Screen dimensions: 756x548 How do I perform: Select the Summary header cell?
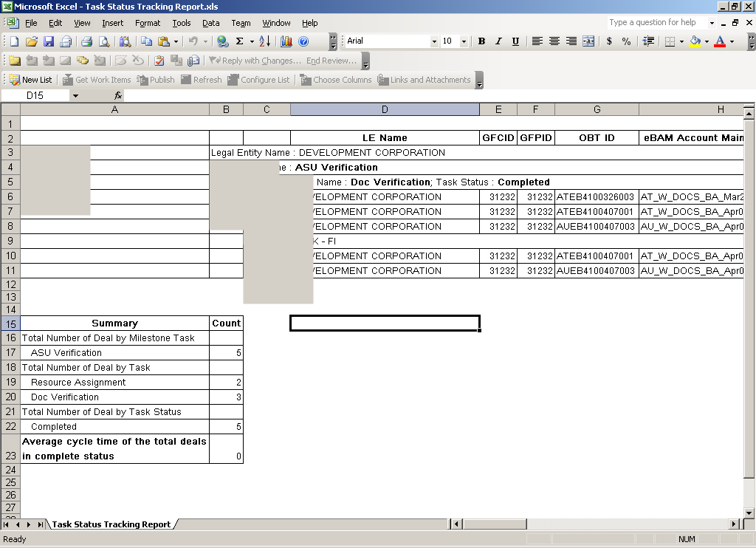pyautogui.click(x=114, y=323)
